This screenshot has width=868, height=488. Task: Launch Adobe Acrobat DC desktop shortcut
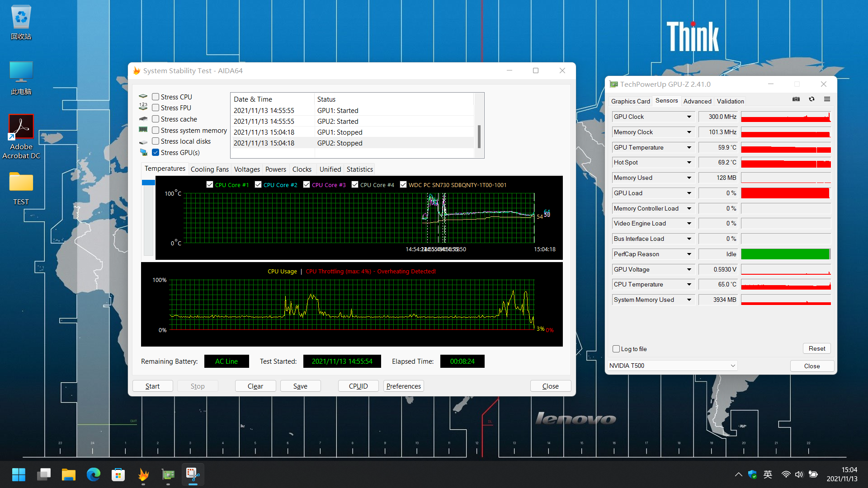pyautogui.click(x=21, y=136)
